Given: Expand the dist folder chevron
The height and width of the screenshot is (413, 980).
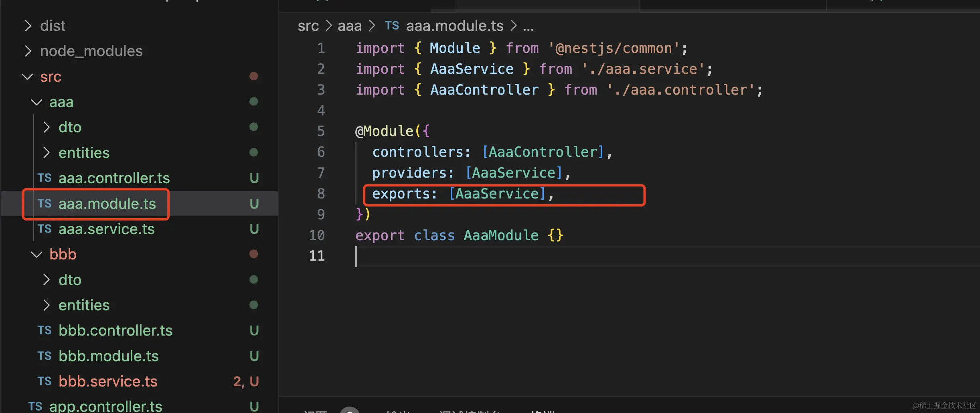Looking at the screenshot, I should coord(28,26).
